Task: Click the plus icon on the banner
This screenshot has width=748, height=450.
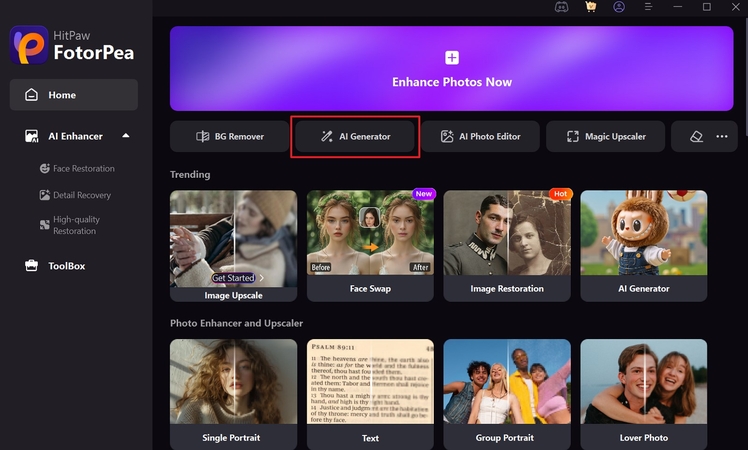Action: [x=452, y=58]
